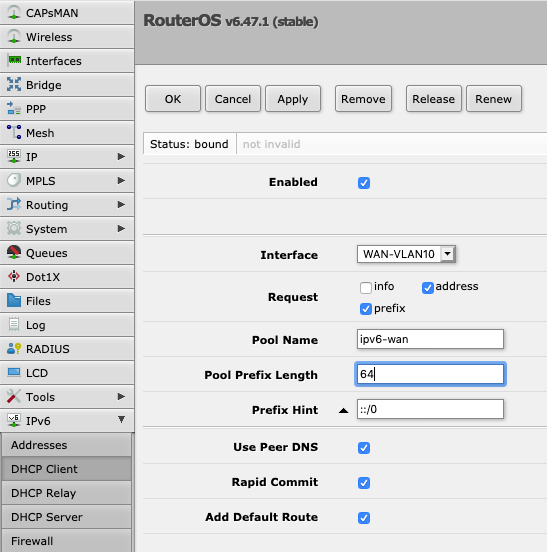The height and width of the screenshot is (552, 547).
Task: Expand the MPLS submenu arrow
Action: (x=121, y=180)
